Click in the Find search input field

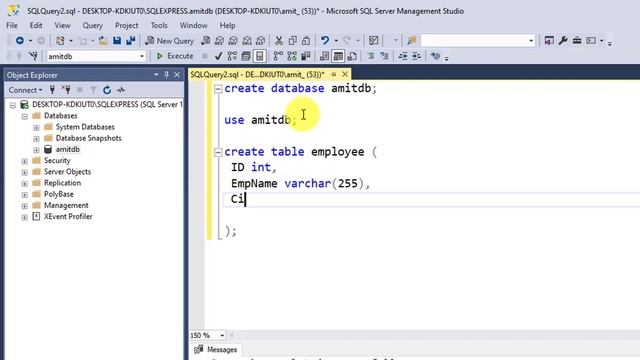click(x=473, y=40)
